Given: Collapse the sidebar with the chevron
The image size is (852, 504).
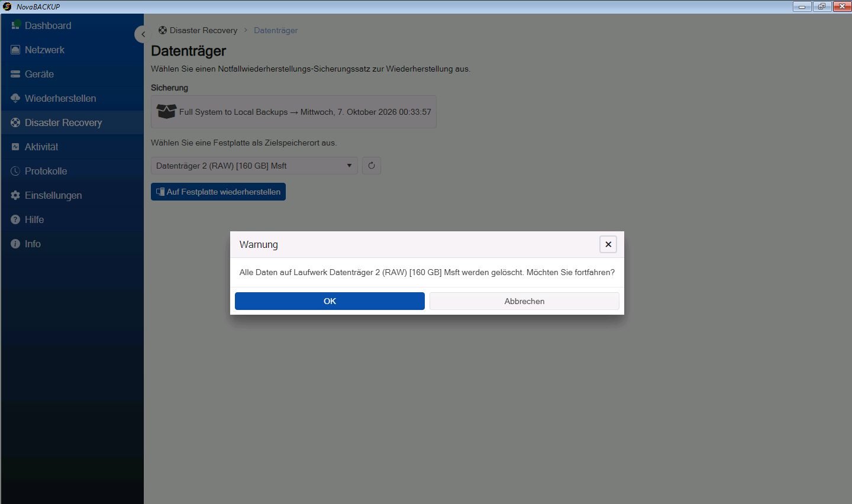Looking at the screenshot, I should tap(143, 34).
